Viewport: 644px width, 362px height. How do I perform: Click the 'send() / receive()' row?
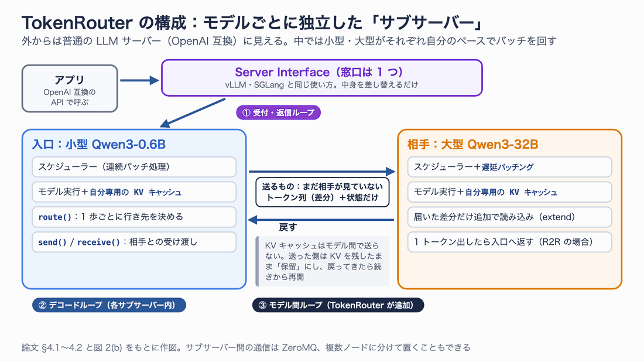134,242
